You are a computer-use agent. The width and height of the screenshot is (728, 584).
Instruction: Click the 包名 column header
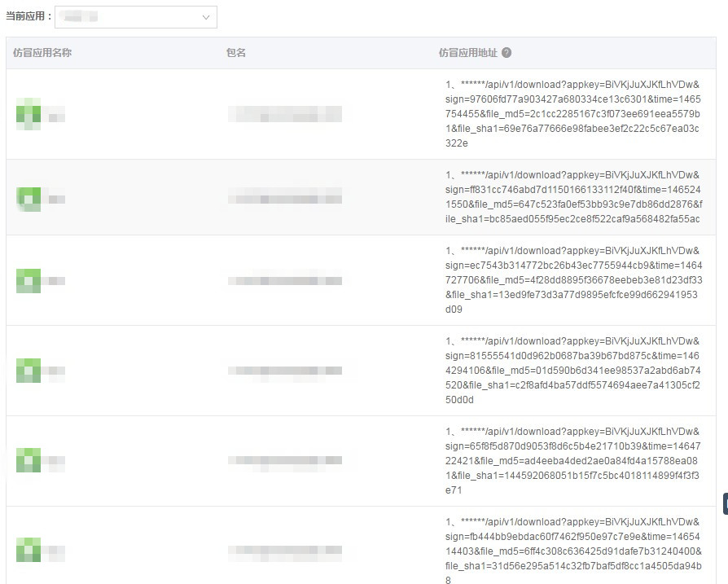pos(236,53)
